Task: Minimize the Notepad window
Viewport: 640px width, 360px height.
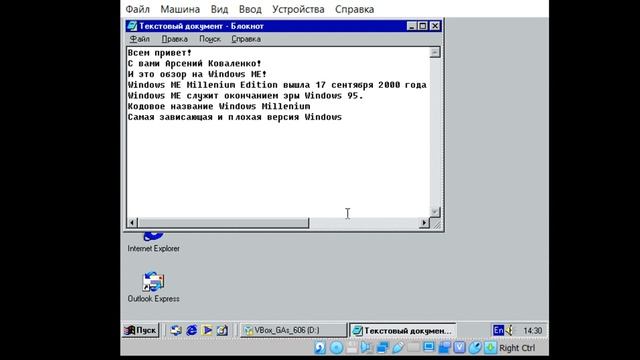Action: tap(411, 26)
